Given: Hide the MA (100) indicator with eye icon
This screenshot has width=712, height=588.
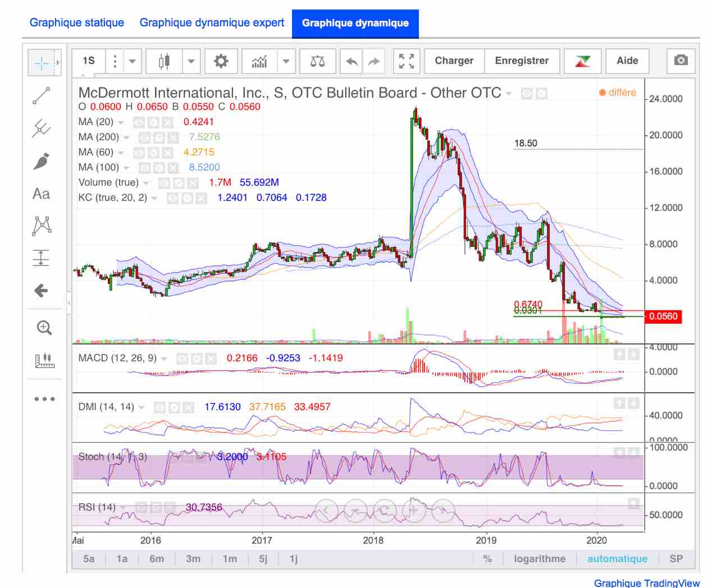Looking at the screenshot, I should coord(145,167).
